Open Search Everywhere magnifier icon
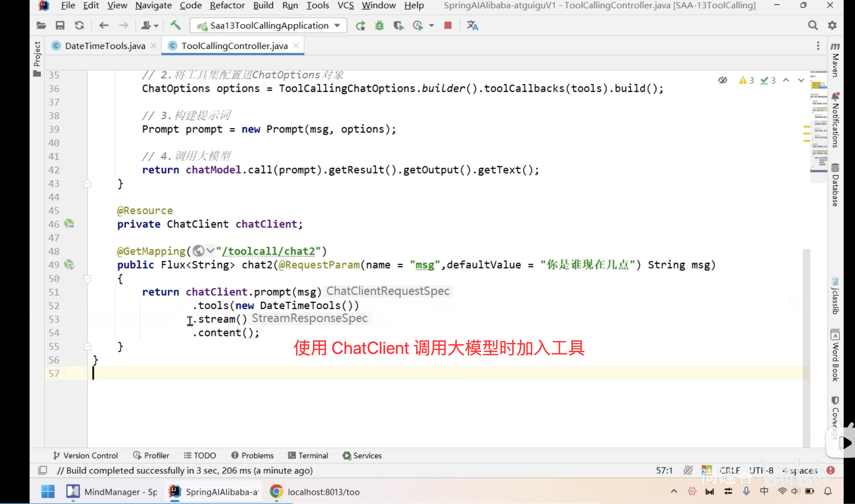Viewport: 855px width, 504px height. pos(813,25)
